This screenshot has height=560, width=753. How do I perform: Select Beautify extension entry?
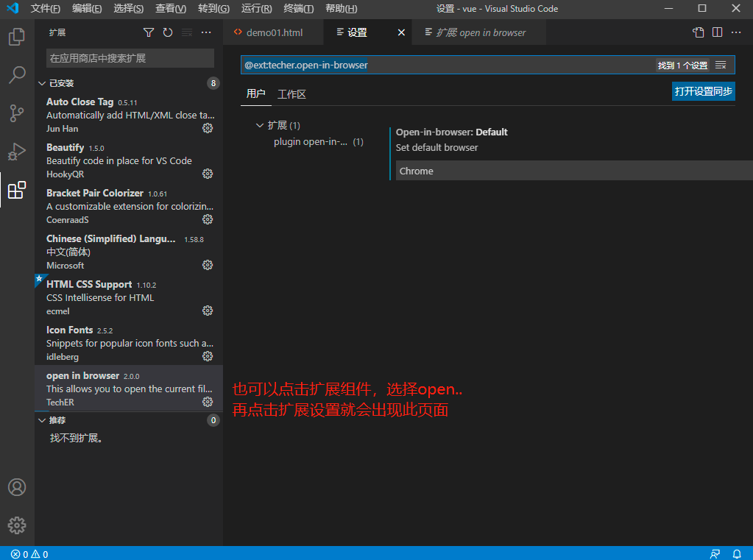[129, 160]
